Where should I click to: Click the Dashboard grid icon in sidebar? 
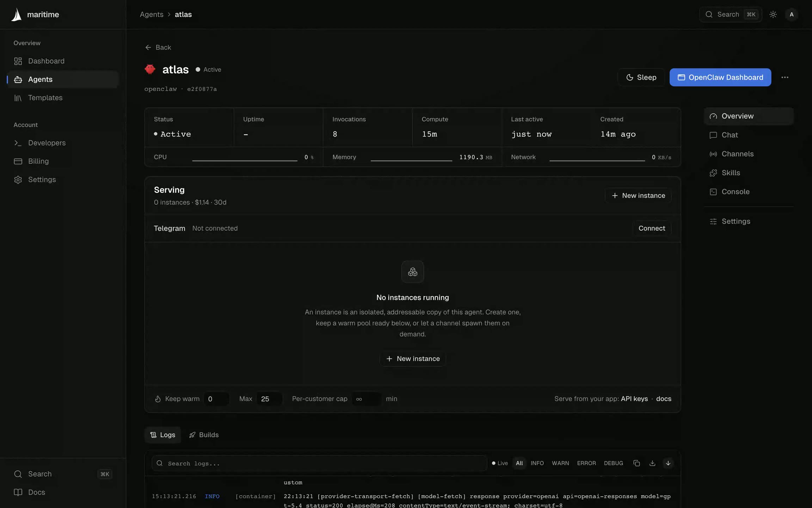(x=18, y=61)
